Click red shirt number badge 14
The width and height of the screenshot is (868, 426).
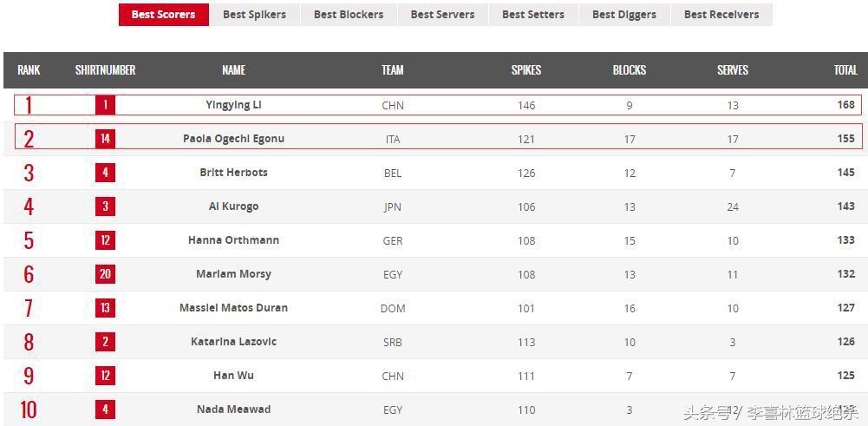(x=105, y=139)
